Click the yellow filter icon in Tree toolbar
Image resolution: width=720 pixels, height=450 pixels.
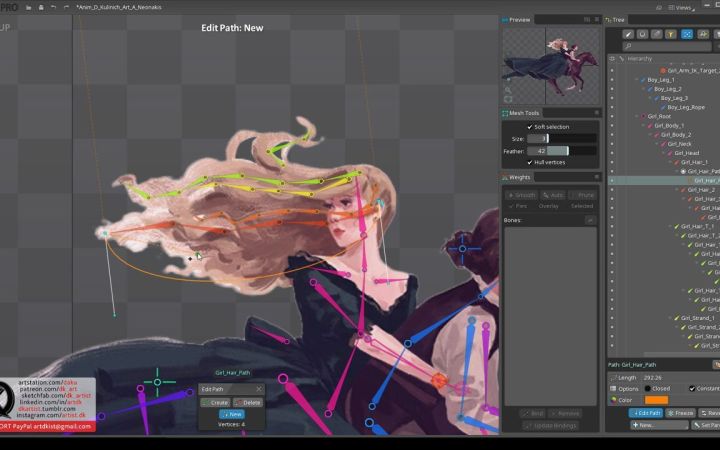point(671,34)
